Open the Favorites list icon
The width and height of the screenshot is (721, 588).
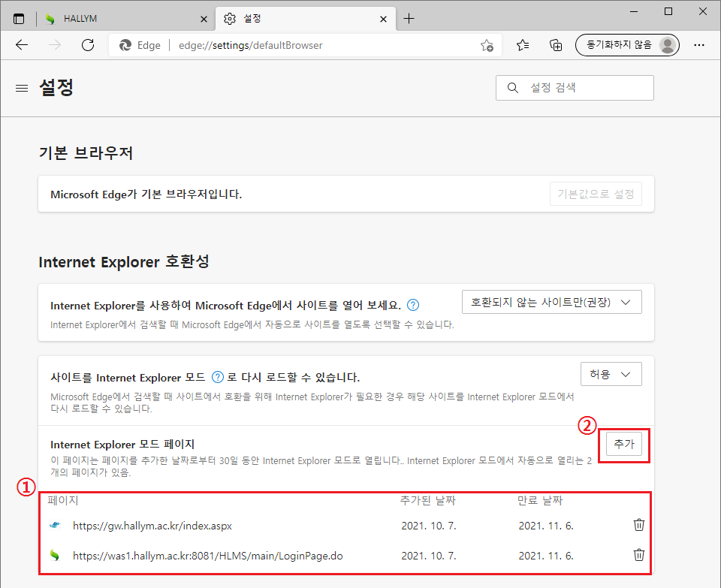[523, 45]
